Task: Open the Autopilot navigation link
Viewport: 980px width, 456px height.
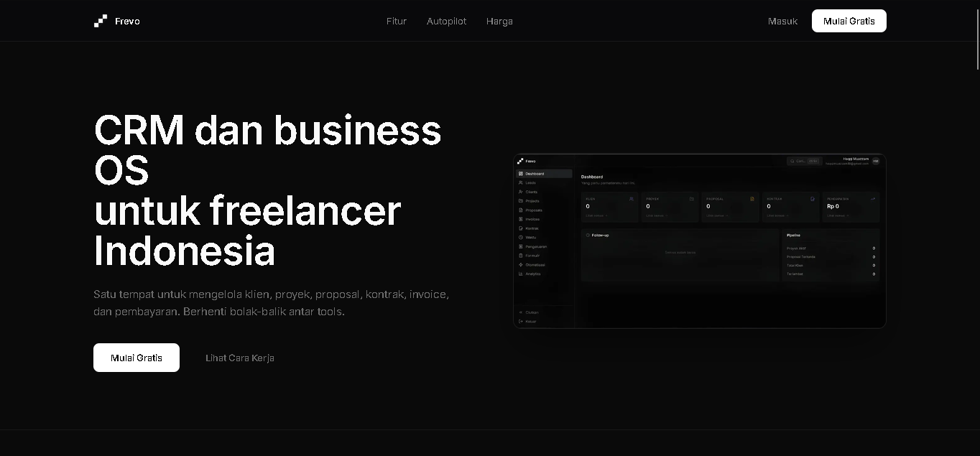Action: pos(446,21)
